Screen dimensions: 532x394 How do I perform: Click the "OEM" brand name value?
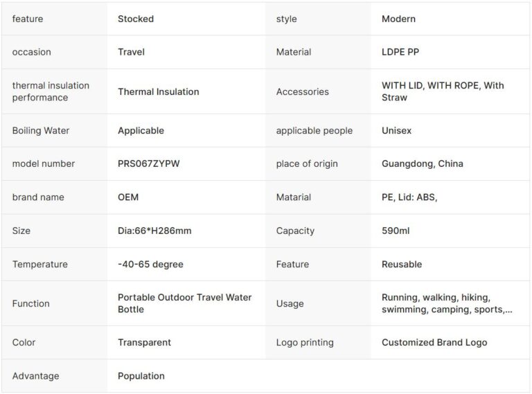[x=128, y=197]
